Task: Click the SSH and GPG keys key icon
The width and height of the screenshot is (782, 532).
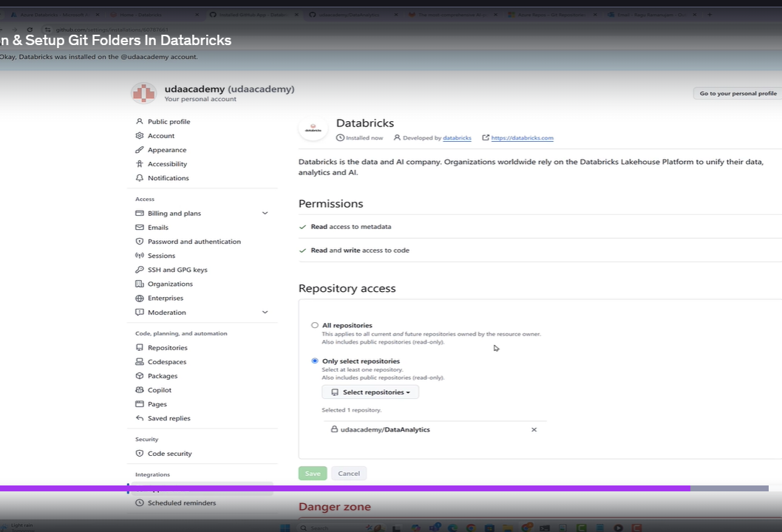Action: (x=140, y=270)
